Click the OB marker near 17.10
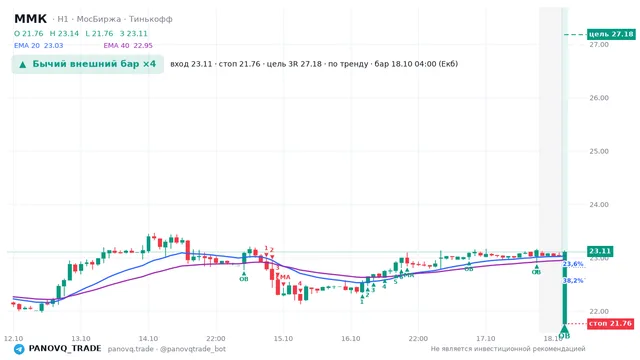640x360 pixels. (469, 269)
